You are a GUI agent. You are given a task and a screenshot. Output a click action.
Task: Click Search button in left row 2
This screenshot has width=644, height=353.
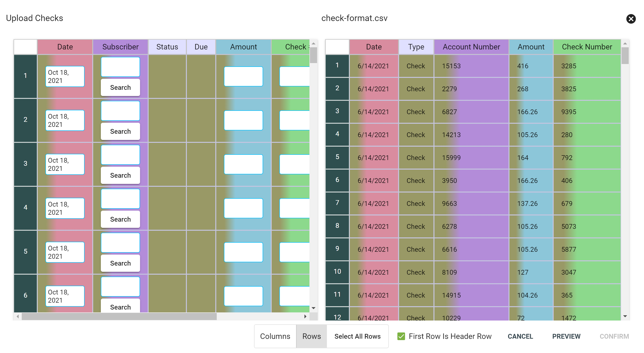pyautogui.click(x=120, y=131)
